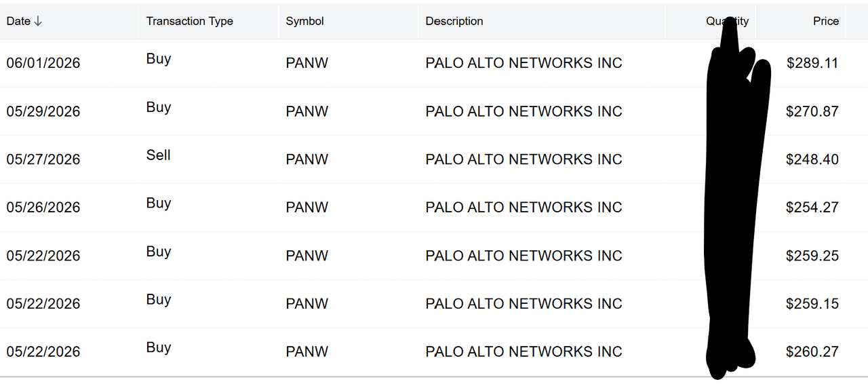The image size is (868, 386).
Task: Click the $270.87 price value
Action: [x=812, y=111]
